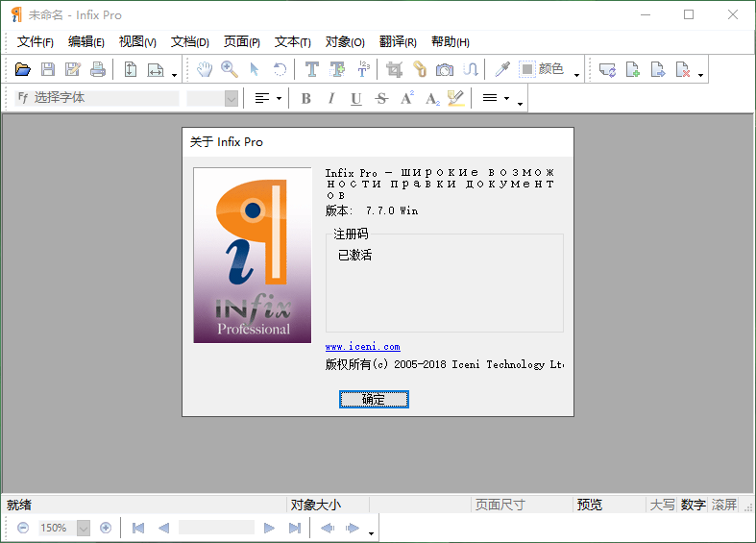The width and height of the screenshot is (756, 543).
Task: Toggle Bold formatting
Action: tap(305, 98)
